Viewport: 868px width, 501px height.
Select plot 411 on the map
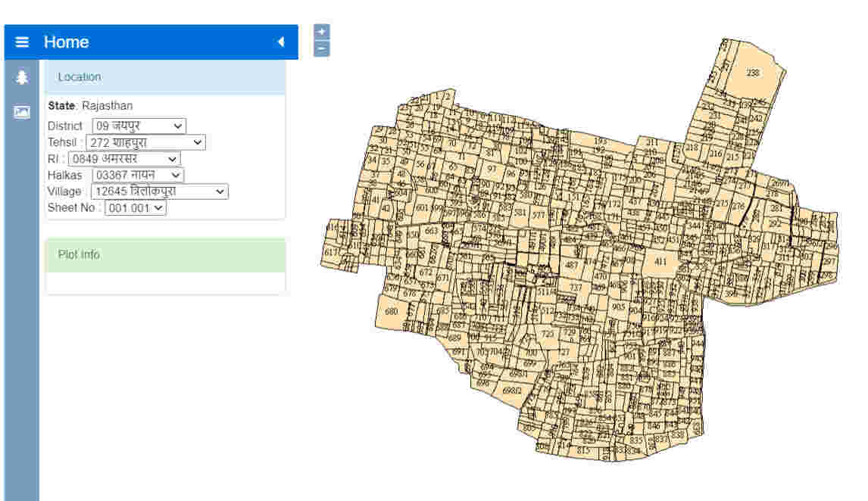[660, 262]
